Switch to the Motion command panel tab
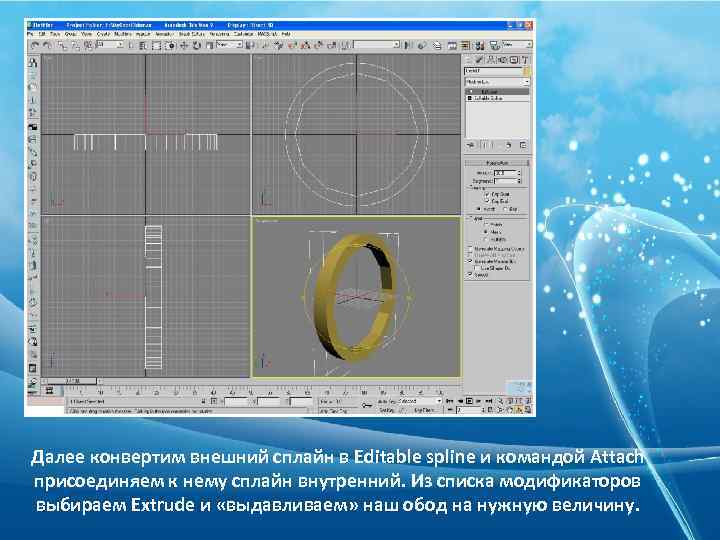The image size is (720, 540). 502,60
